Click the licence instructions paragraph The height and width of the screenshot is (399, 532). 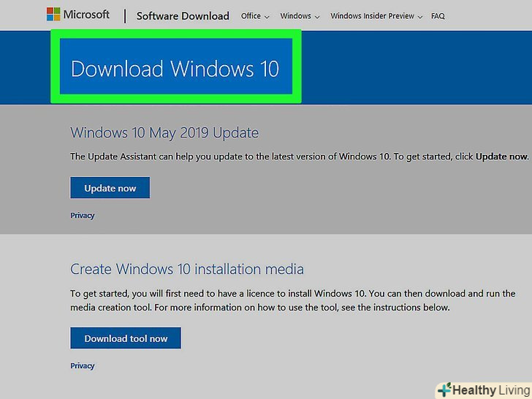pos(293,300)
